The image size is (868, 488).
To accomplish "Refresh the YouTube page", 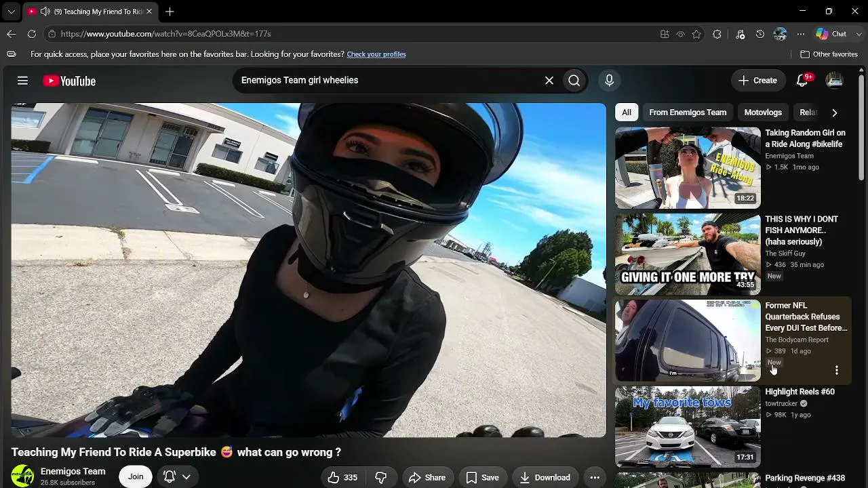I will click(x=32, y=34).
